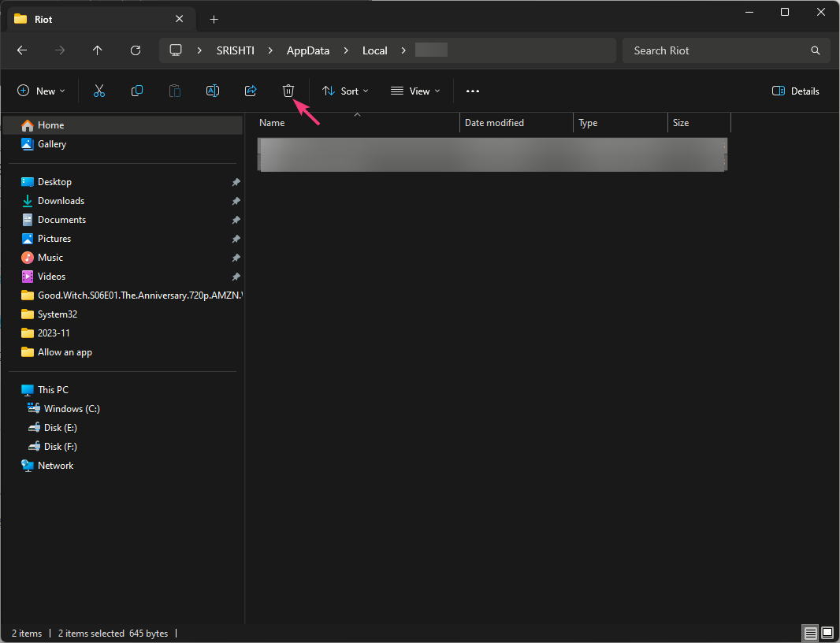Viewport: 840px width, 643px height.
Task: Click the PC monitor icon in address bar
Action: (x=176, y=50)
